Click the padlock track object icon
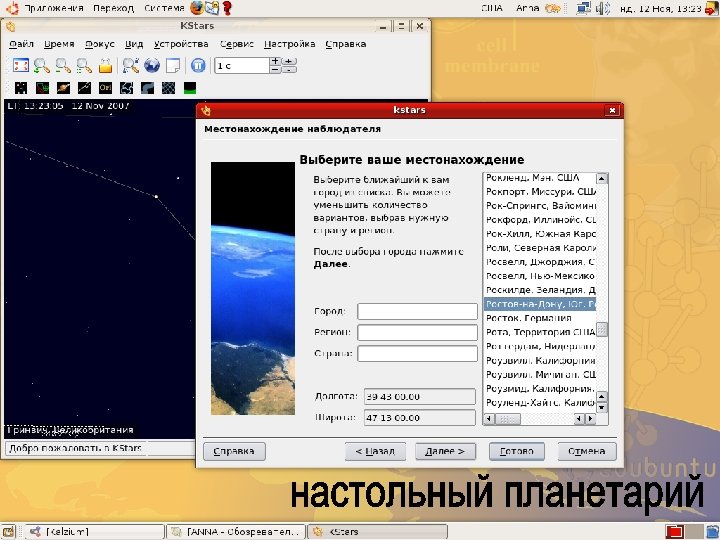 105,65
